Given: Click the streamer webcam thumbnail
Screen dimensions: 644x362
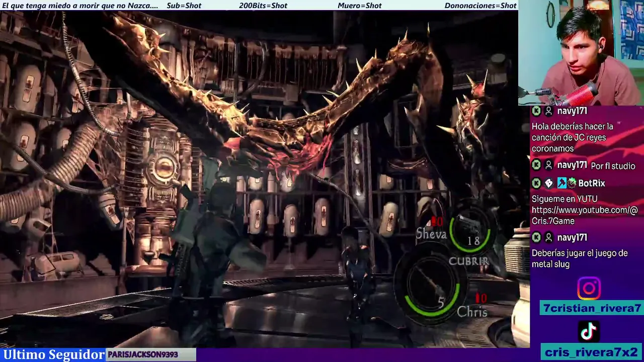Looking at the screenshot, I should coord(581,53).
